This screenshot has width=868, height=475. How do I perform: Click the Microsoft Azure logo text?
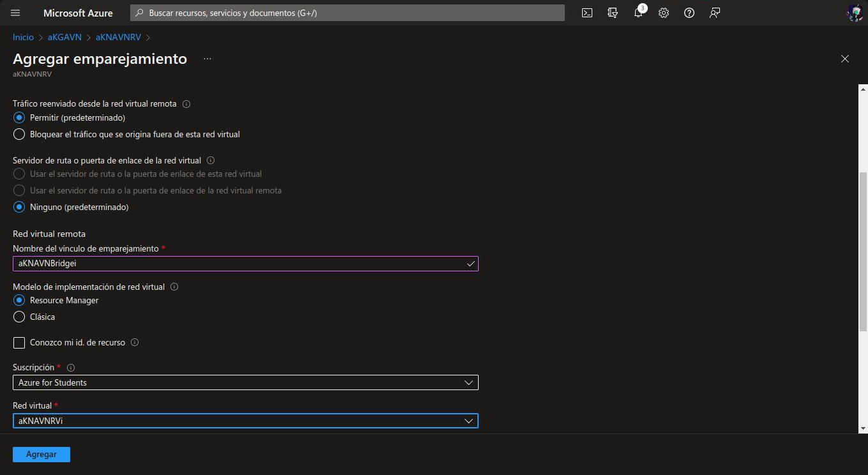coord(78,13)
